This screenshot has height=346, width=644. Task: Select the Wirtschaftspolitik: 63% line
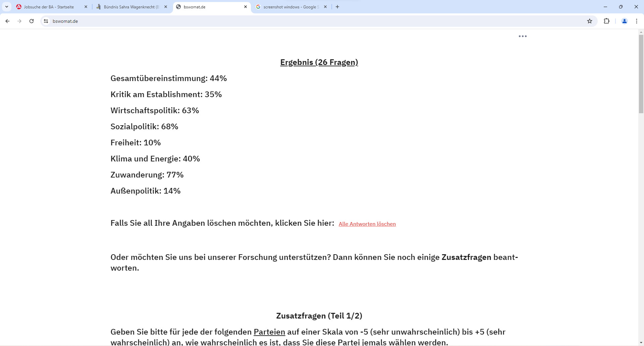[x=155, y=111]
